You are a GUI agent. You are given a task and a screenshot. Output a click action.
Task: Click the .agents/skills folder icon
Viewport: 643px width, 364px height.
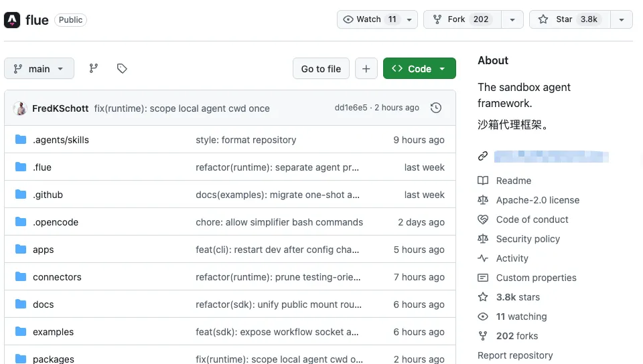pyautogui.click(x=21, y=140)
